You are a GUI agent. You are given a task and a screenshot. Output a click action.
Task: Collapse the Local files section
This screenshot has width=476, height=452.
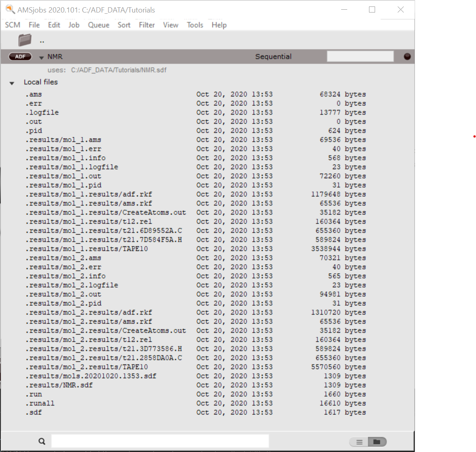click(x=12, y=82)
